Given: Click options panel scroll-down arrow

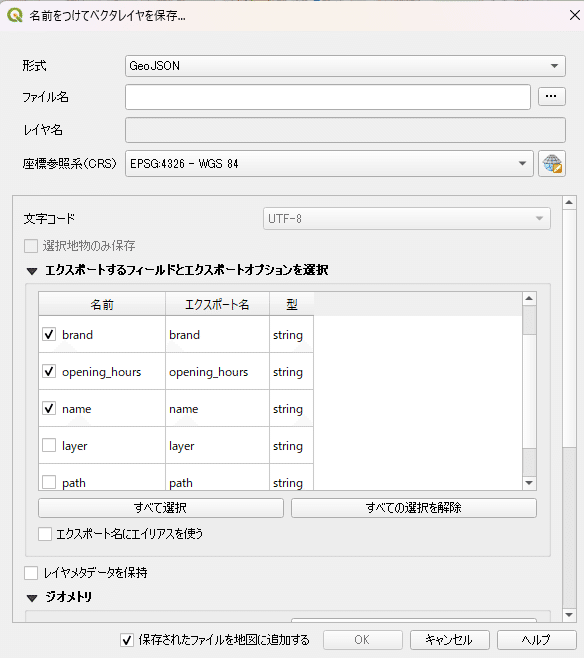Looking at the screenshot, I should tap(569, 615).
